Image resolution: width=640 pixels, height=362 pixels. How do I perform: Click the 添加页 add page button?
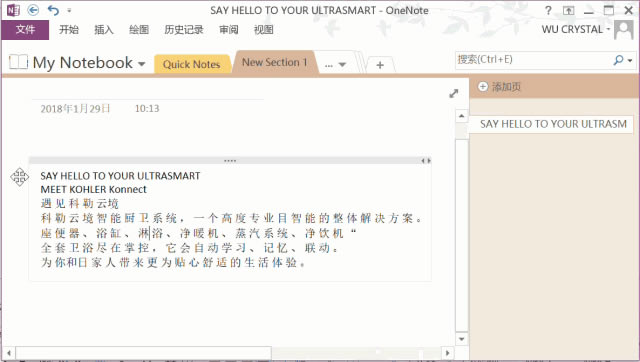(x=499, y=87)
